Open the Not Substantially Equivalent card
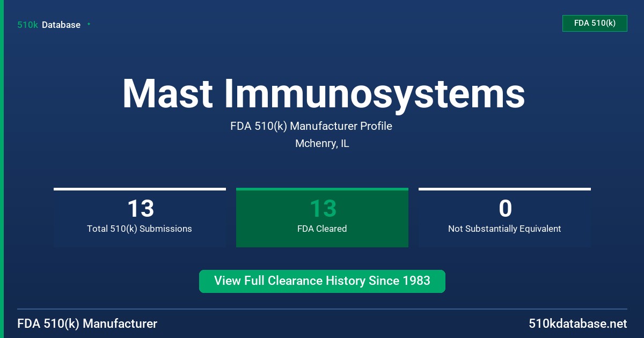 tap(504, 217)
